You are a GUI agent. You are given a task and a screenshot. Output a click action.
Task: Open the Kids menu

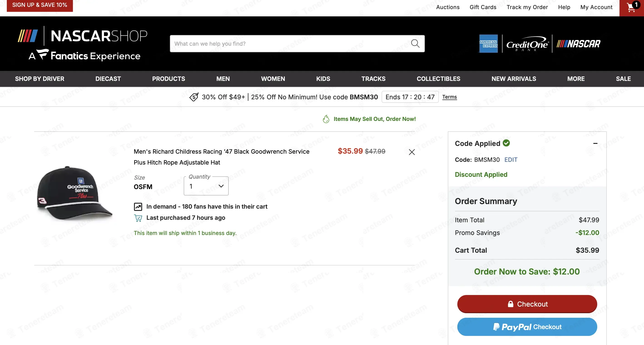pyautogui.click(x=323, y=79)
